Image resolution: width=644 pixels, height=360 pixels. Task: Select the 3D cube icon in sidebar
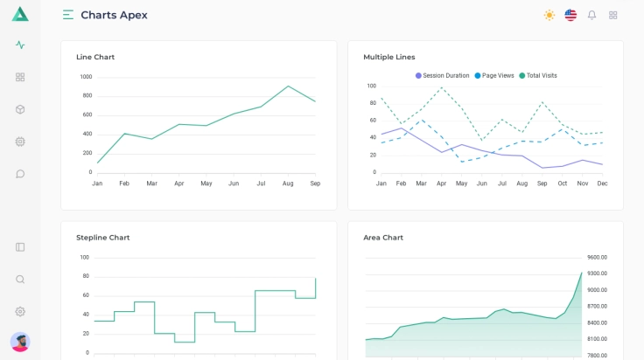(20, 109)
